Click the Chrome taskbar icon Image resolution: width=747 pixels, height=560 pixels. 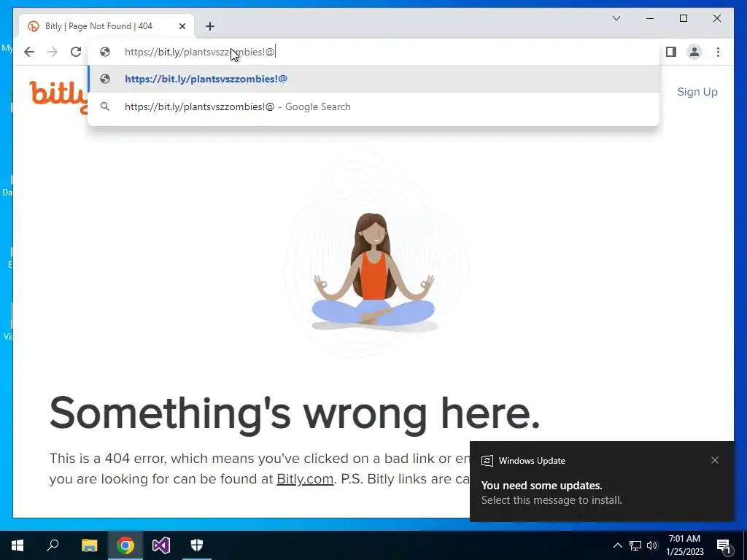125,545
